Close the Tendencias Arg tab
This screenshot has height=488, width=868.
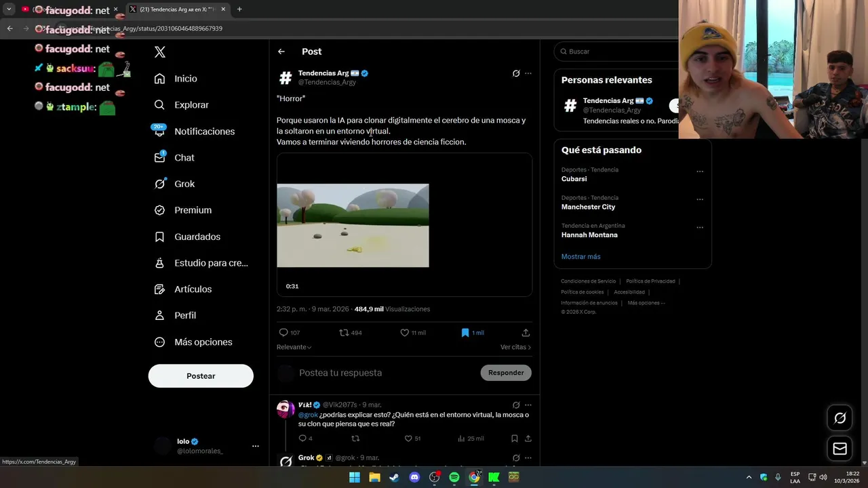tap(223, 9)
